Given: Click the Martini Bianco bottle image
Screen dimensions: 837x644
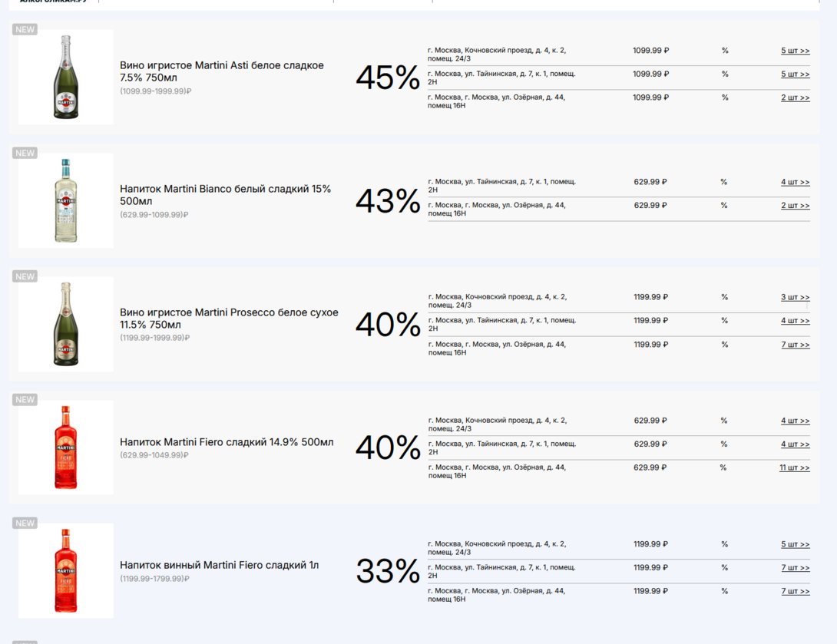Looking at the screenshot, I should point(66,200).
